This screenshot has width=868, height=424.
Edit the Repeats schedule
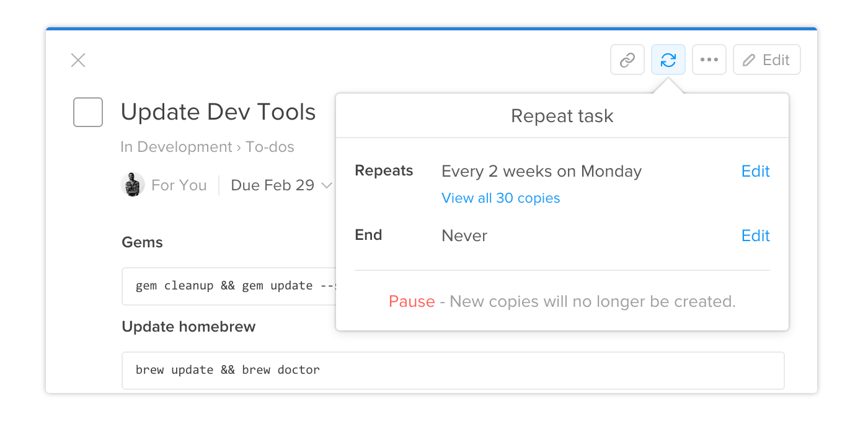(x=755, y=171)
